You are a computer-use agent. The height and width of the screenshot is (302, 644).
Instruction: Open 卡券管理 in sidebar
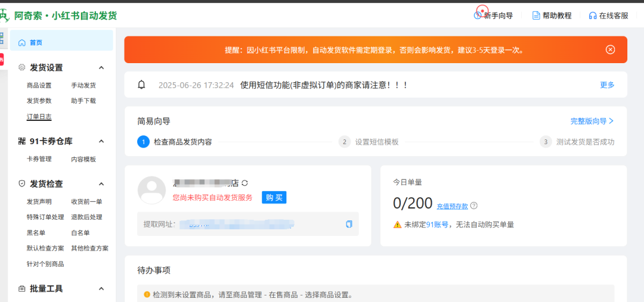(x=39, y=159)
